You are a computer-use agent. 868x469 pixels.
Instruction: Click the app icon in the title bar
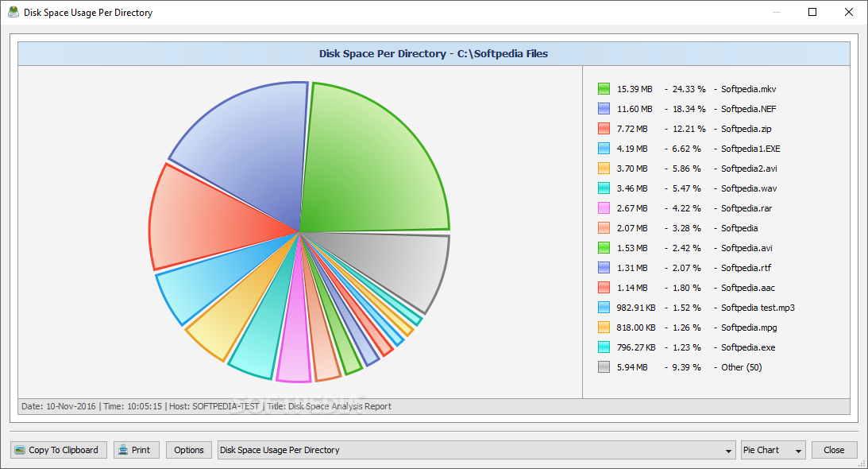point(14,12)
